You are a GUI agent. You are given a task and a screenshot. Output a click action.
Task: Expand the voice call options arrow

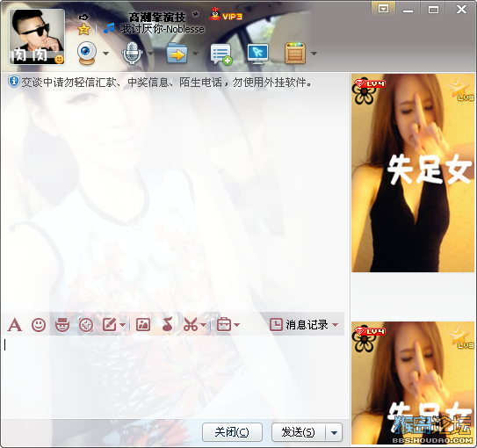[x=150, y=54]
